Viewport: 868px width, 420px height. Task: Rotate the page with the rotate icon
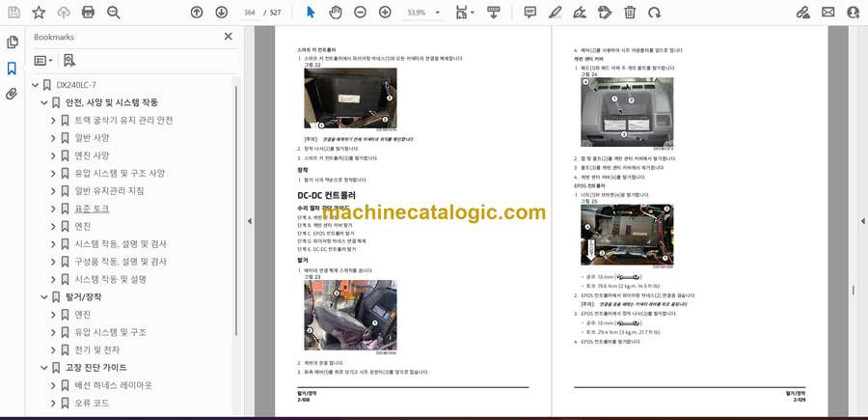(654, 13)
